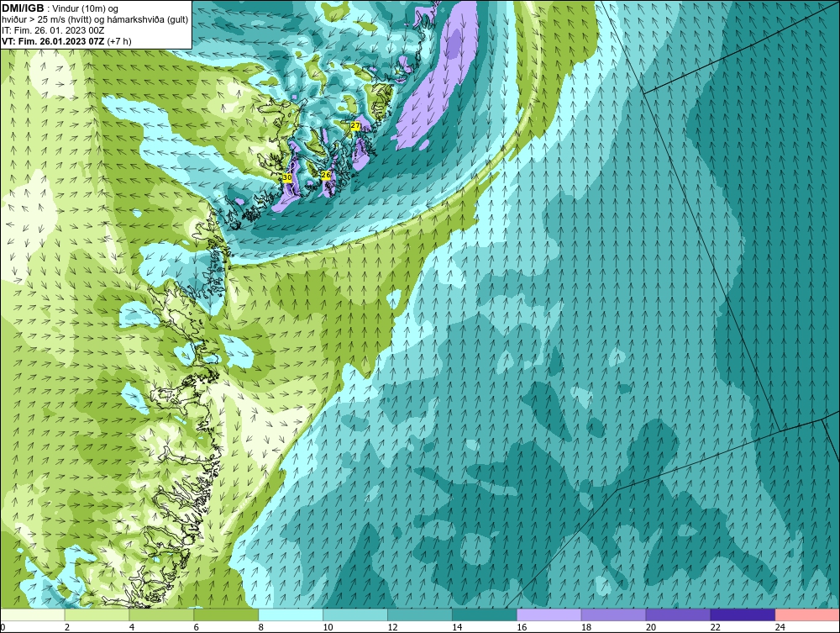Select the 2–4 m/s light green legend swatch
The image size is (840, 633).
coord(97,615)
